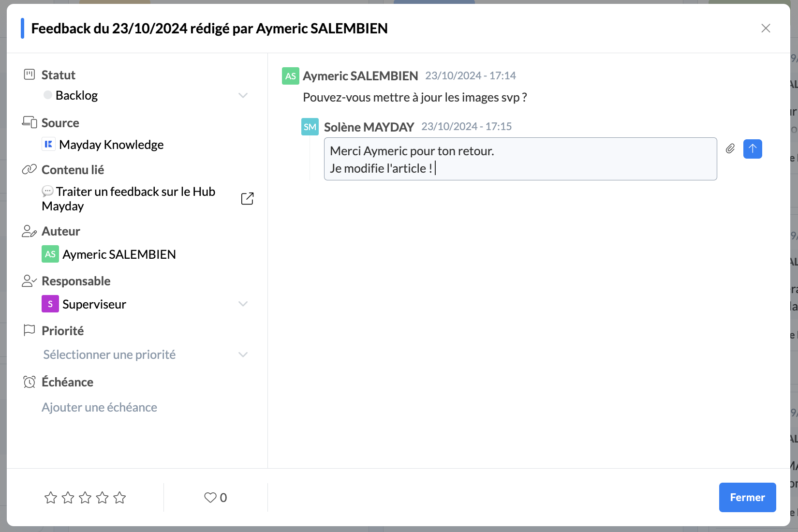Click Ajouter une échéance to set deadline

coord(99,408)
